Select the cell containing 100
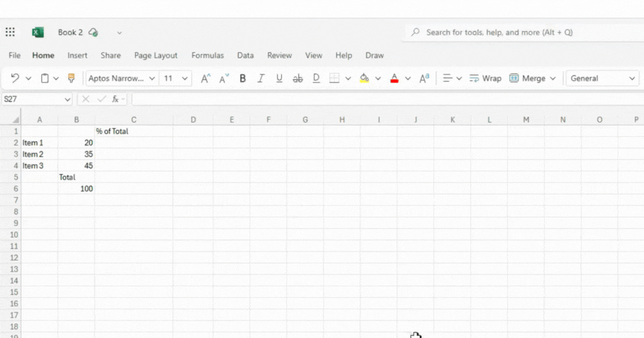644x338 pixels. point(76,188)
